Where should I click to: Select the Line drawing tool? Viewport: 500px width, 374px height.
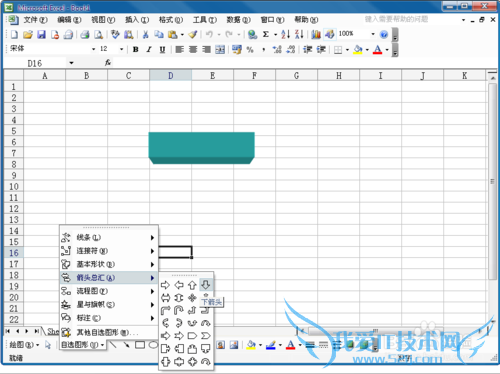pyautogui.click(x=113, y=345)
